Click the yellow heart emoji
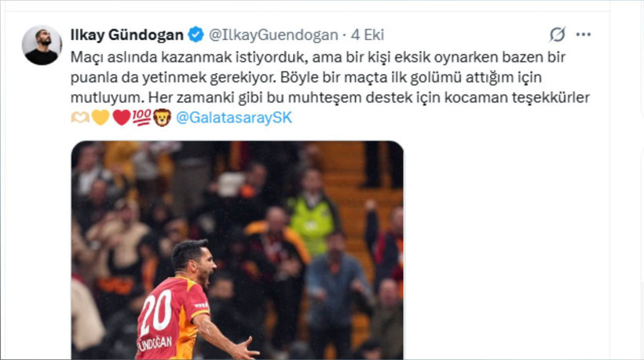The image size is (644, 360). click(101, 118)
